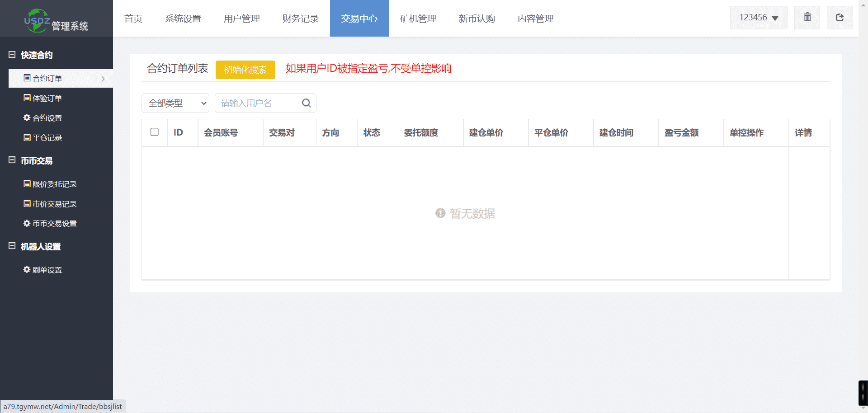The image size is (868, 413).
Task: Switch to the 矿机管理 top tab
Action: 418,19
